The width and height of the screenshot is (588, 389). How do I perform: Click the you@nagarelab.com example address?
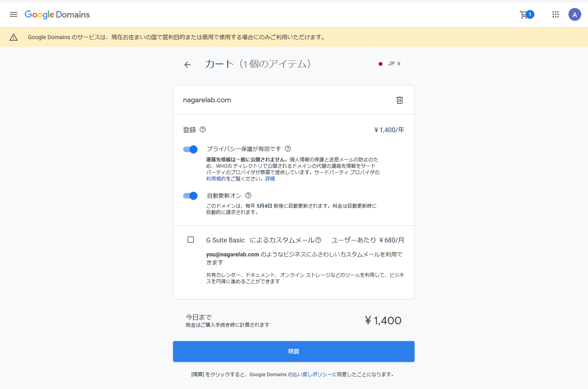233,254
